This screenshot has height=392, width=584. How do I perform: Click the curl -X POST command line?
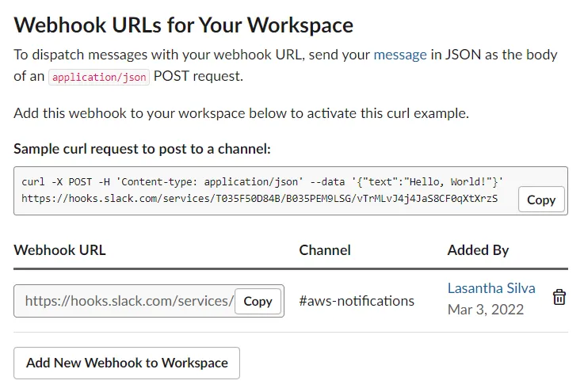(x=262, y=181)
